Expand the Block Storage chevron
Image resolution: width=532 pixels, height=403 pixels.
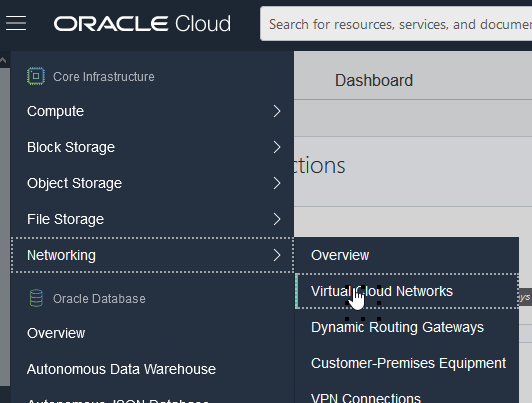point(277,147)
